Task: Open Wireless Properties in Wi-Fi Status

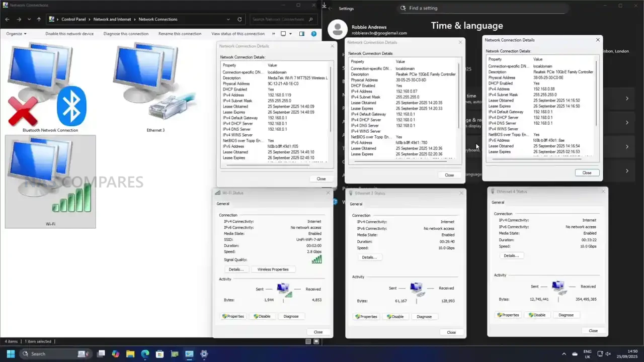Action: pyautogui.click(x=273, y=269)
